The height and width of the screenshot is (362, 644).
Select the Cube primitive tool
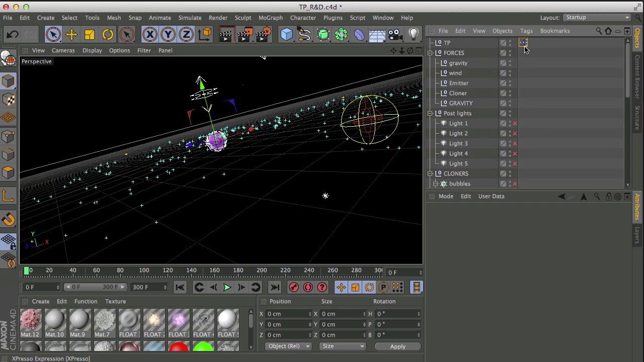[x=286, y=34]
